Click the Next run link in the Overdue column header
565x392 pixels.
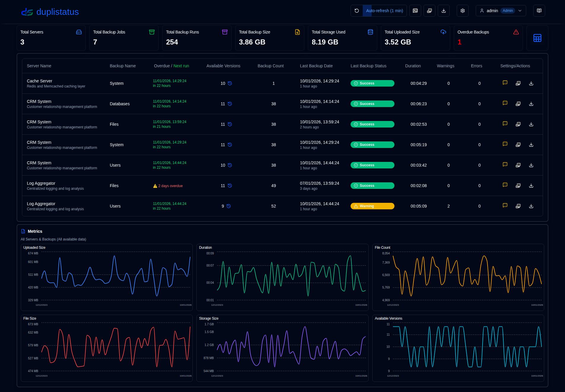181,66
